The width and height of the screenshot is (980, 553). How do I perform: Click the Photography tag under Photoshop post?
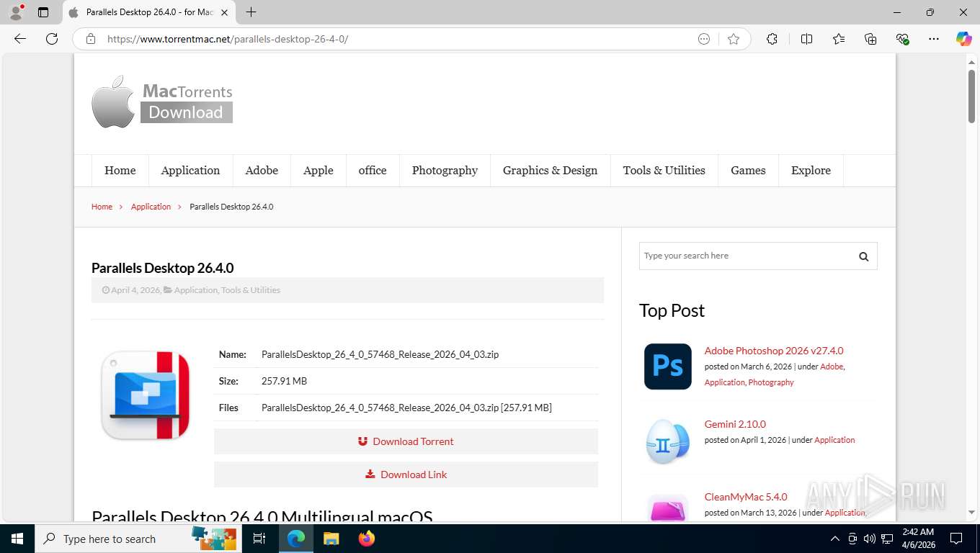[x=771, y=382]
